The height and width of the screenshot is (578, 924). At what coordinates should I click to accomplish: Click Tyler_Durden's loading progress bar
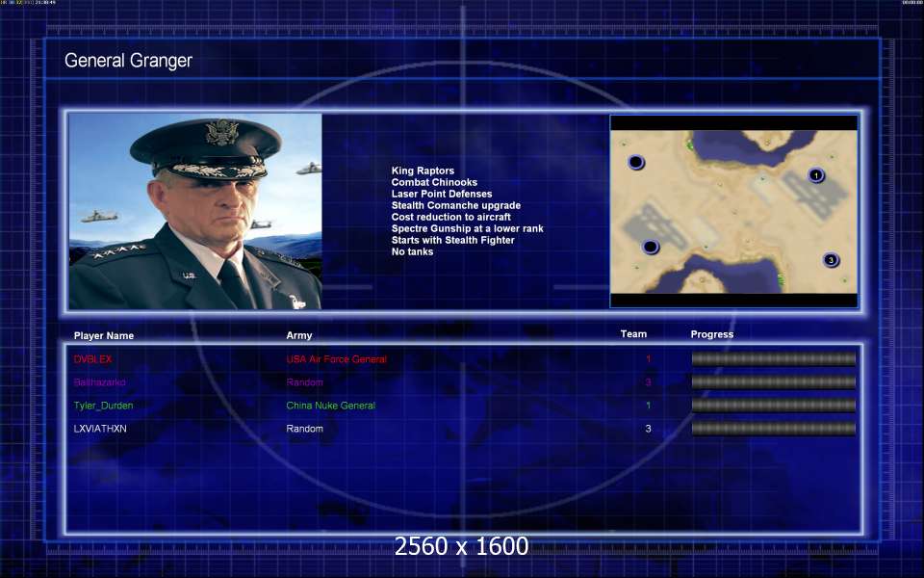tap(773, 406)
